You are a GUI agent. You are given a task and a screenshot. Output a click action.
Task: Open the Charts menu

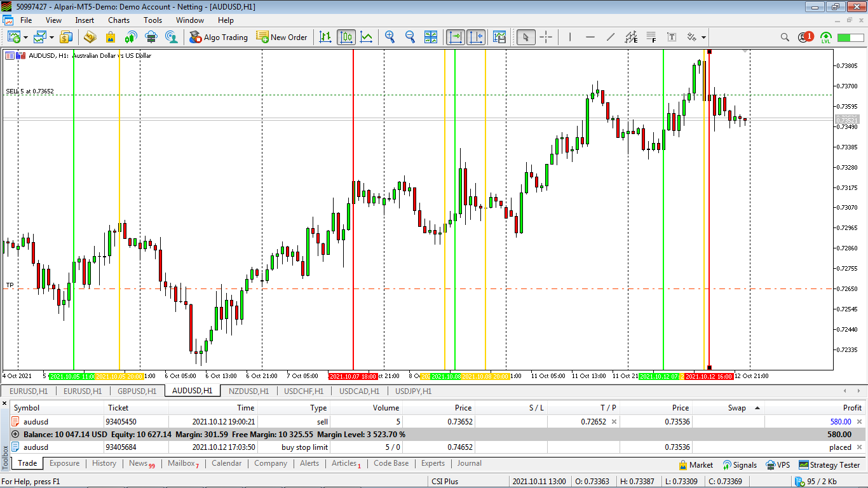(119, 20)
